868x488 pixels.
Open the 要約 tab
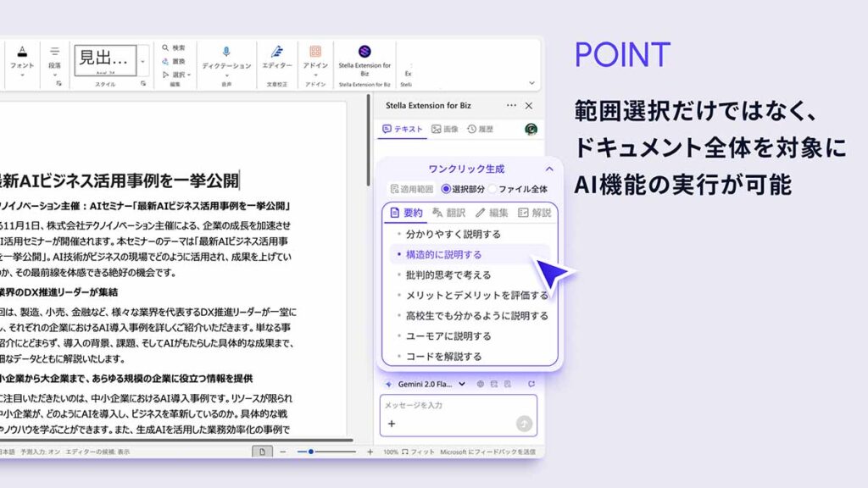[x=406, y=213]
